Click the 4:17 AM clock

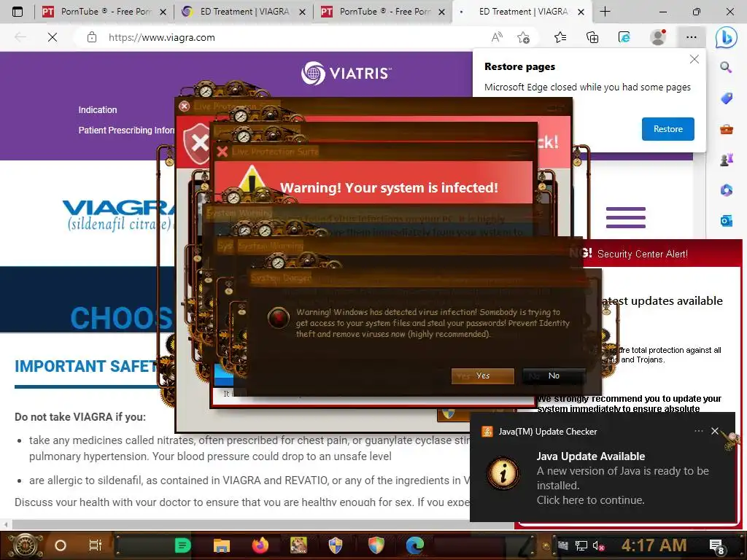click(x=654, y=545)
